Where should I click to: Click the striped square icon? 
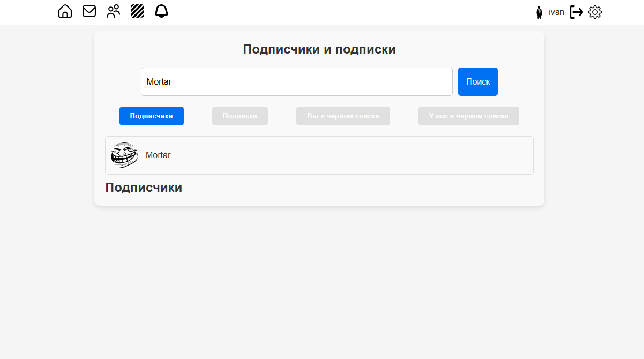pos(138,11)
